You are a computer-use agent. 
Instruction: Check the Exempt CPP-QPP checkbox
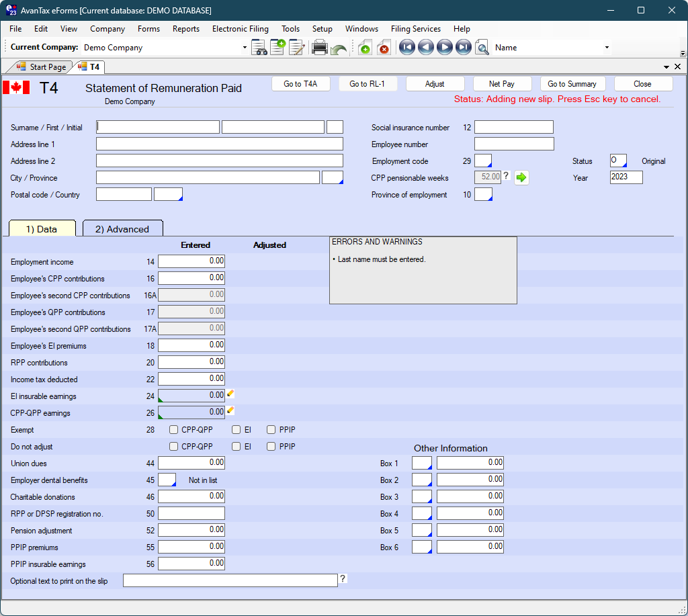click(174, 430)
